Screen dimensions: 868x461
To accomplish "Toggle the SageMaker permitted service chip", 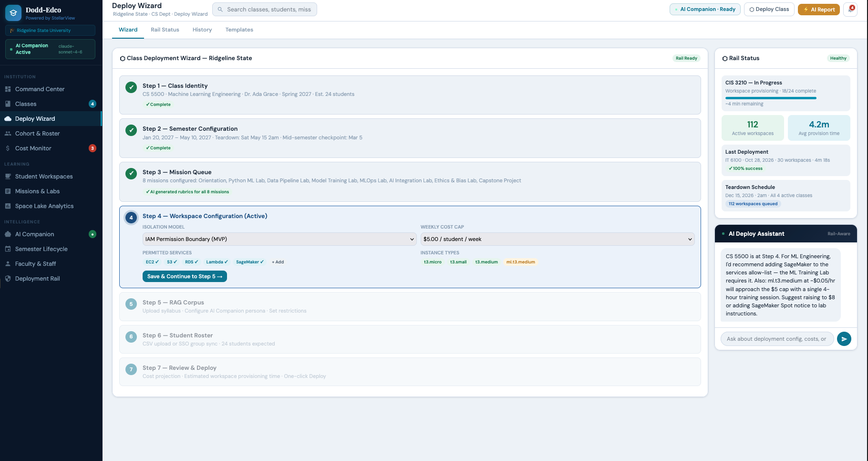I will (249, 262).
